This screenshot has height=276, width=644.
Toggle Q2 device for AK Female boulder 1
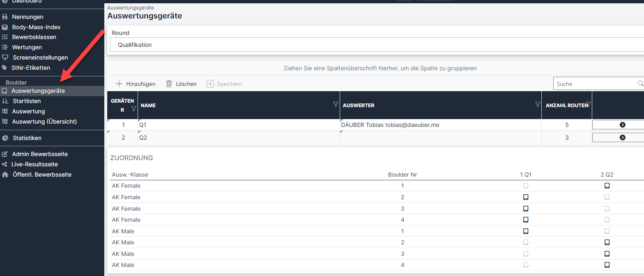(607, 186)
